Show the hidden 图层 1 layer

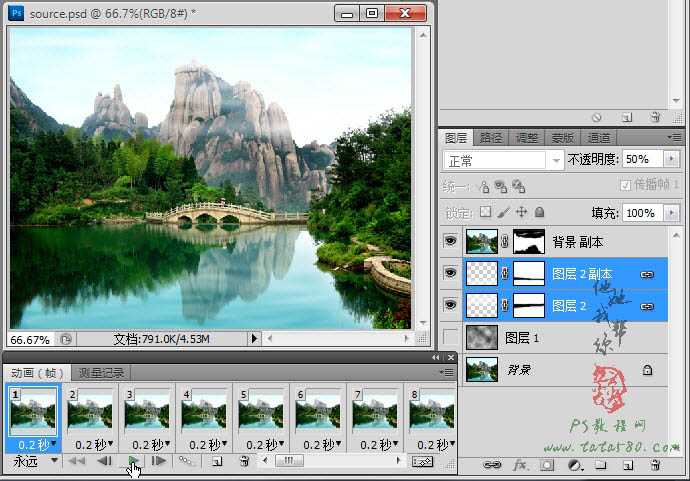(x=450, y=338)
